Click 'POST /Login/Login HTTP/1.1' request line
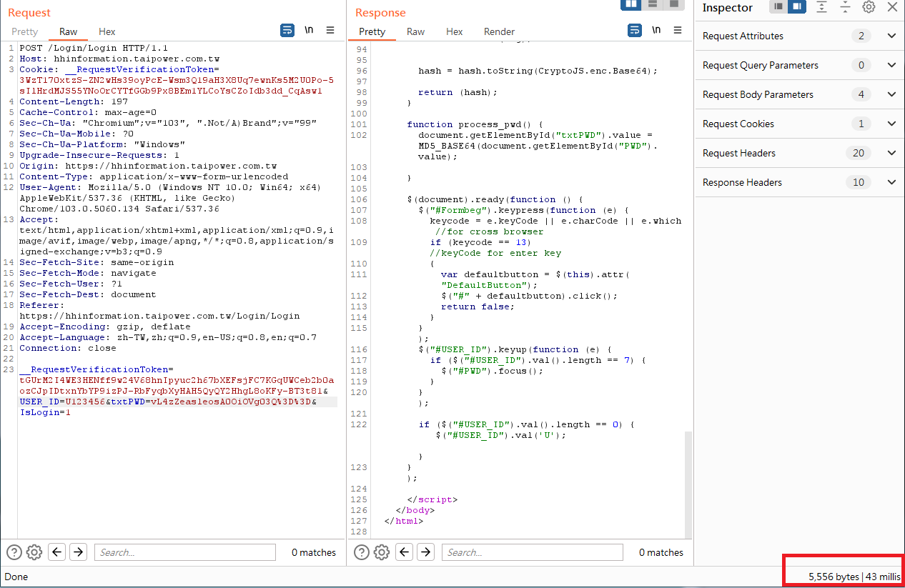 click(x=93, y=48)
